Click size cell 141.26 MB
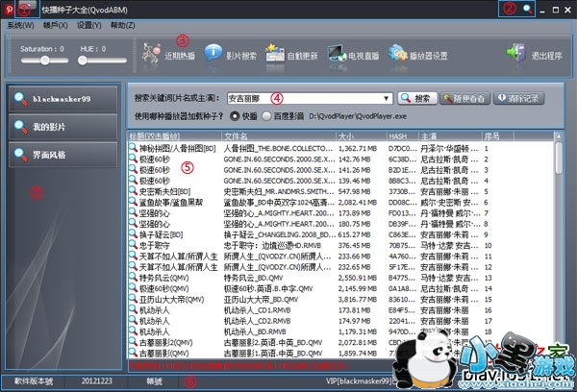Viewport: 577px width, 392px height. tap(354, 169)
